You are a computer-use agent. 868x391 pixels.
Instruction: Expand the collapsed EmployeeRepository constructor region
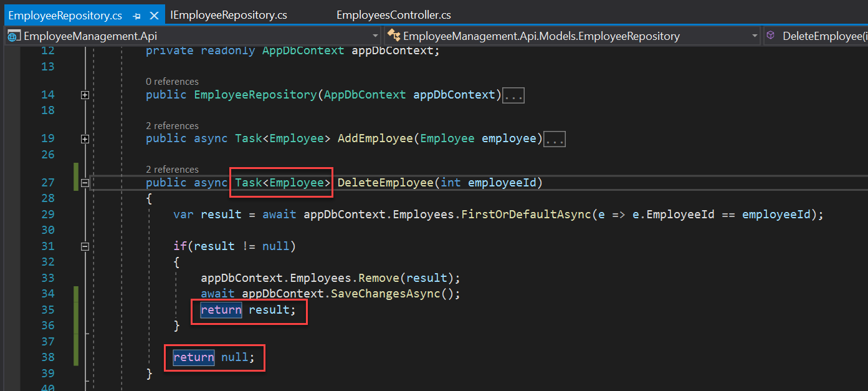click(x=85, y=95)
